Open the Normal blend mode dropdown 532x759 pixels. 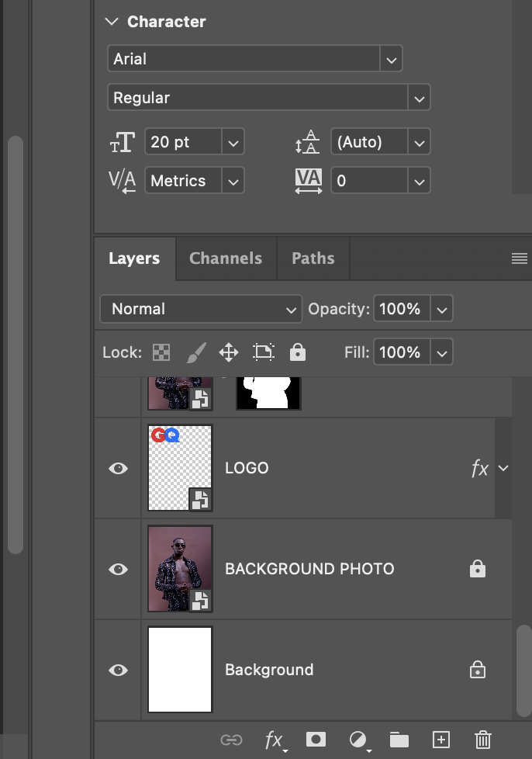point(201,309)
